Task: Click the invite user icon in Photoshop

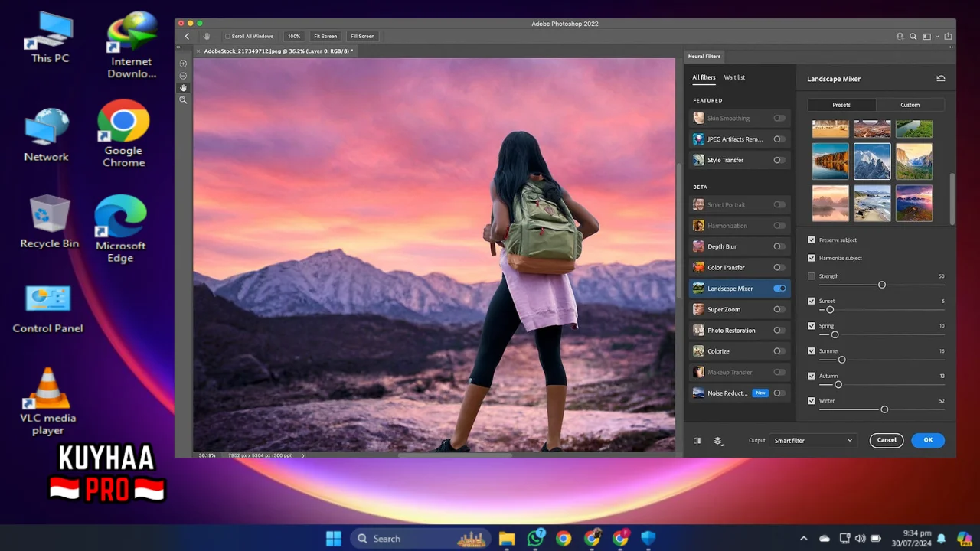Action: 900,36
